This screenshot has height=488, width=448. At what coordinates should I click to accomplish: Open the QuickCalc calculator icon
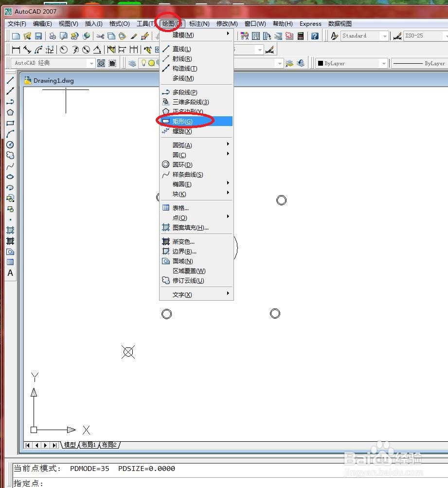pos(301,36)
